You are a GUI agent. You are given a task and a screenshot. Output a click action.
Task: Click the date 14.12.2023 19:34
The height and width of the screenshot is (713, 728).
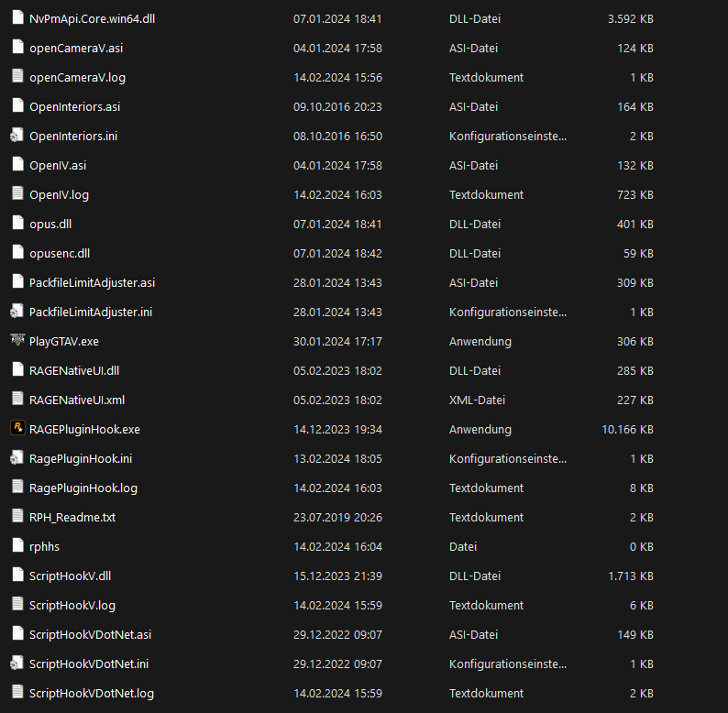[x=337, y=430]
